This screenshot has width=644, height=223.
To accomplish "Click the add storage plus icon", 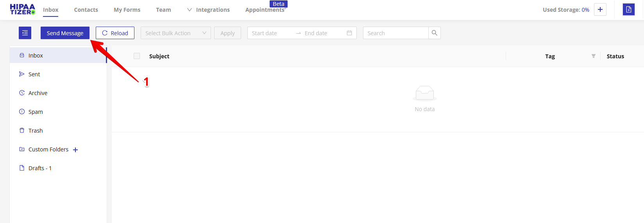I will 600,9.
